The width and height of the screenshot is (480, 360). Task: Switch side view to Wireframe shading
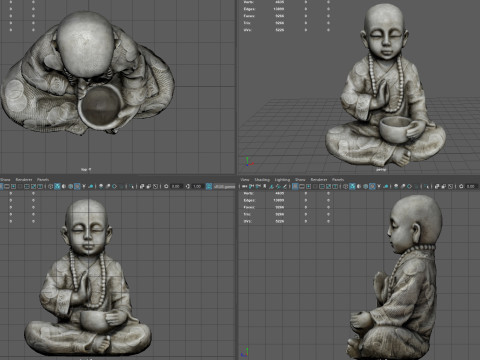tap(345, 186)
